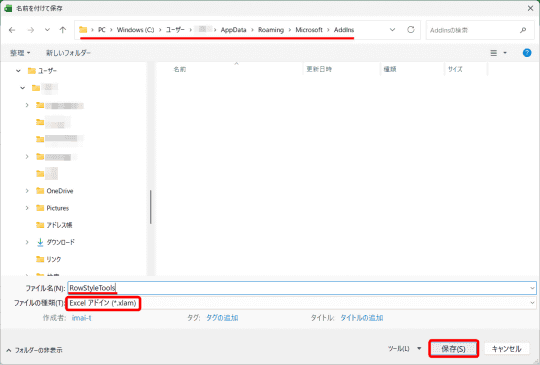Sort by the 種類 column header

tap(390, 69)
